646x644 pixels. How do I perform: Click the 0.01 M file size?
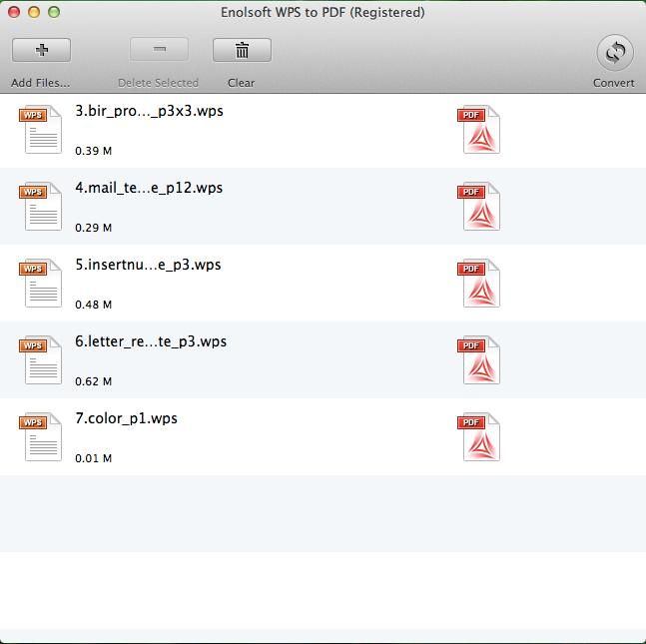(x=94, y=458)
